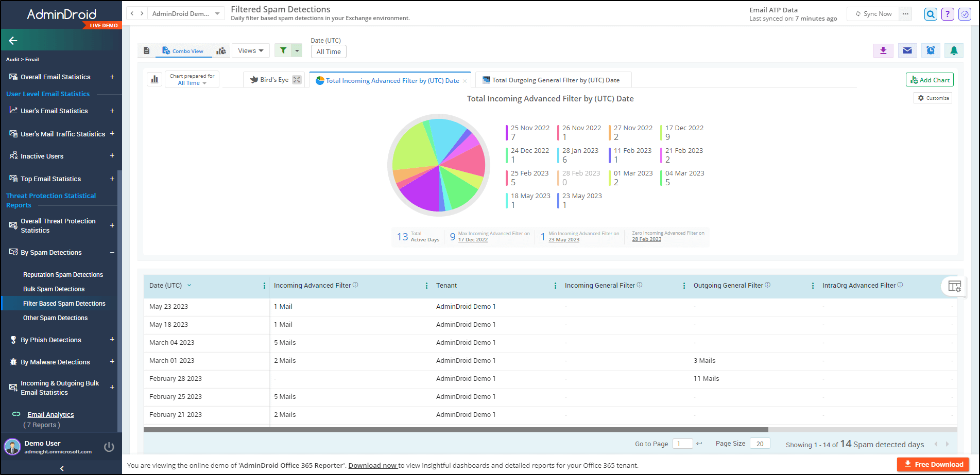Open the schedule report alarm clock icon

pos(931,50)
